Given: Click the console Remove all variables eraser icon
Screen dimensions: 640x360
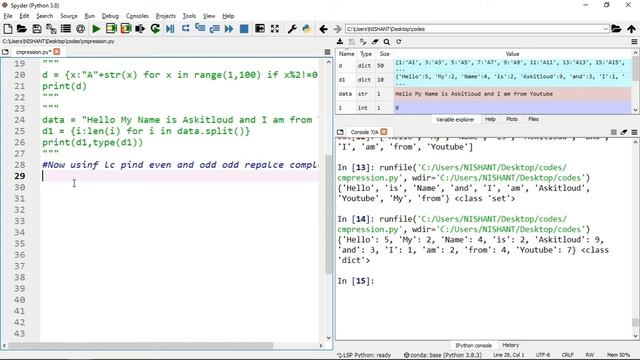Looking at the screenshot, I should click(624, 132).
